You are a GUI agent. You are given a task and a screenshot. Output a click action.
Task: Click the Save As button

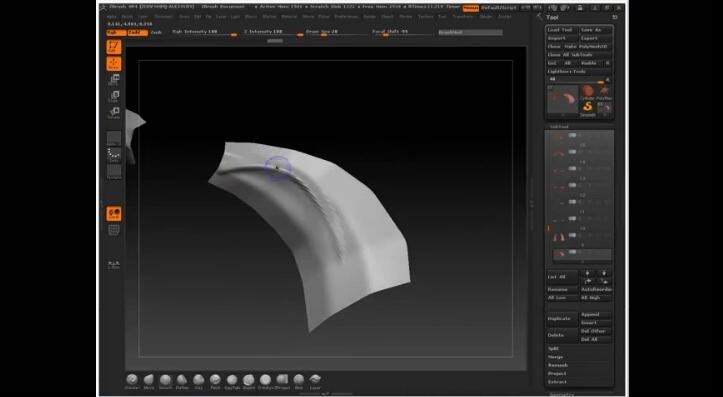[x=596, y=30]
